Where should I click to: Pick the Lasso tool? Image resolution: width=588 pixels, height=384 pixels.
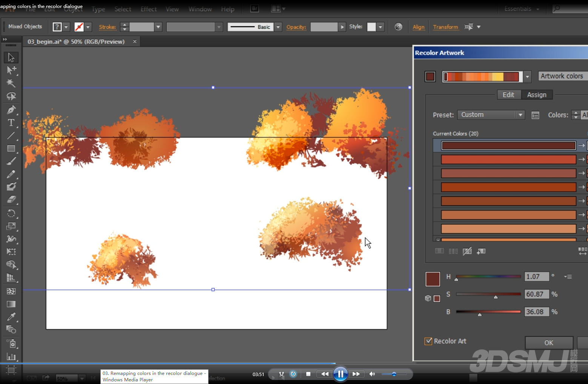pyautogui.click(x=11, y=96)
